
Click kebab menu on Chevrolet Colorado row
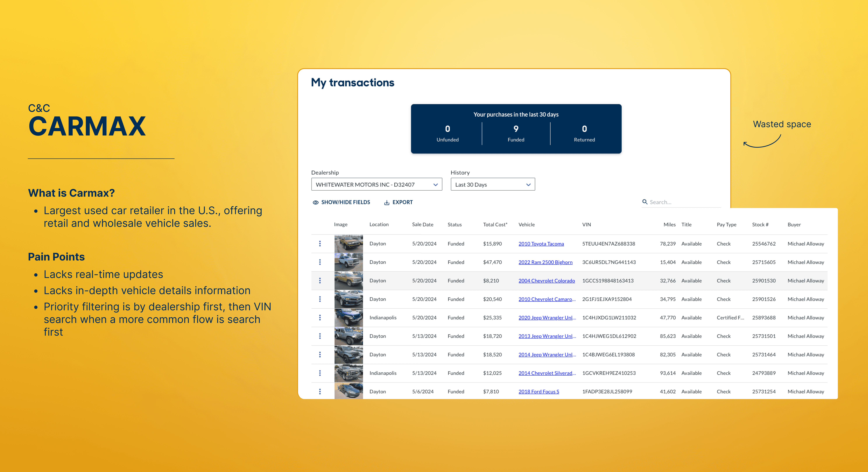coord(320,281)
